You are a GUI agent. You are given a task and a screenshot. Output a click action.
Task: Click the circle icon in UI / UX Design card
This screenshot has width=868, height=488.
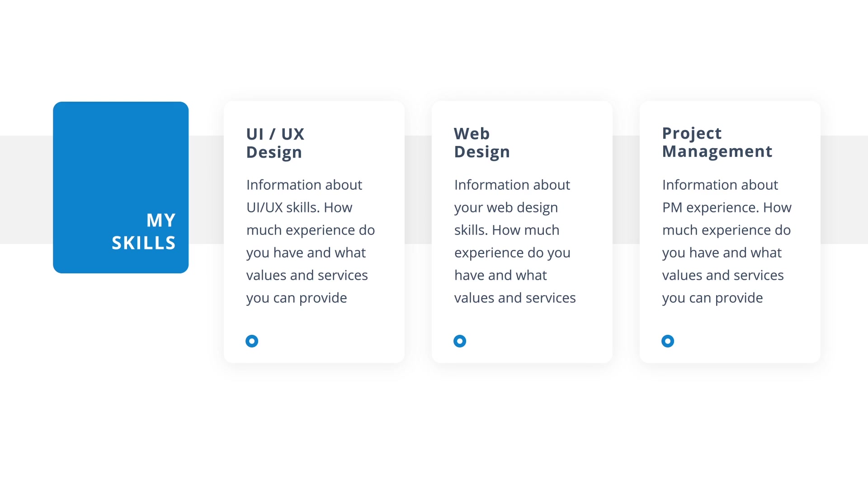point(252,341)
